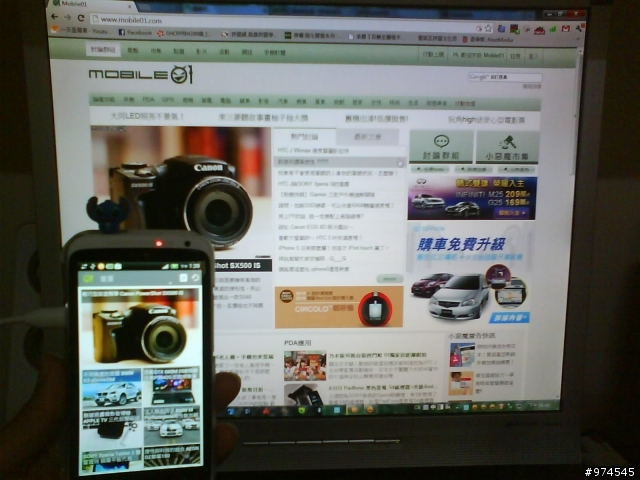This screenshot has width=640, height=480.
Task: Go back with the browser back arrow
Action: coord(54,17)
